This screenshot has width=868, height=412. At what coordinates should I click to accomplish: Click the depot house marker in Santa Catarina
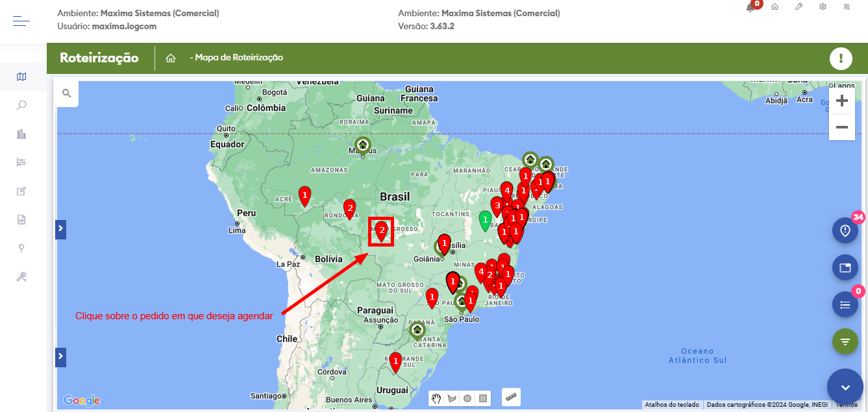pyautogui.click(x=417, y=330)
